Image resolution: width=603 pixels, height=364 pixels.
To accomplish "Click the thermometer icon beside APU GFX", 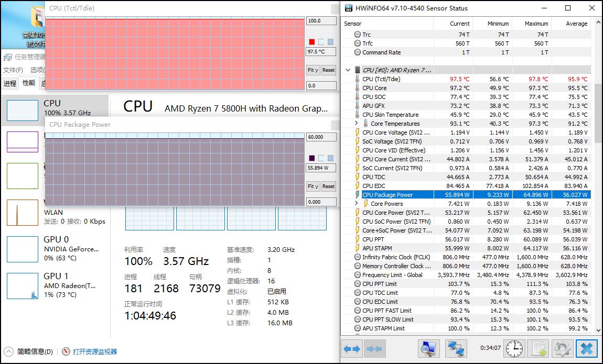I will pyautogui.click(x=357, y=106).
